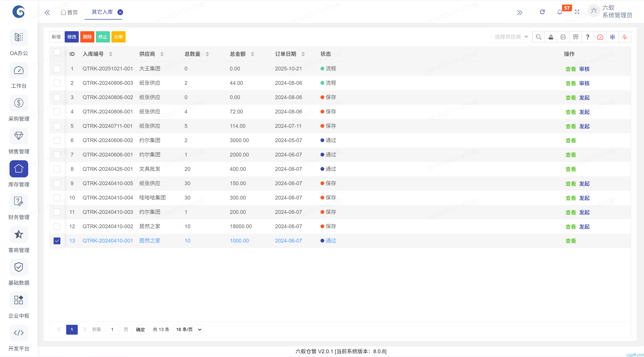The height and width of the screenshot is (357, 644).
Task: Open the search icon in the toolbar
Action: click(x=538, y=37)
